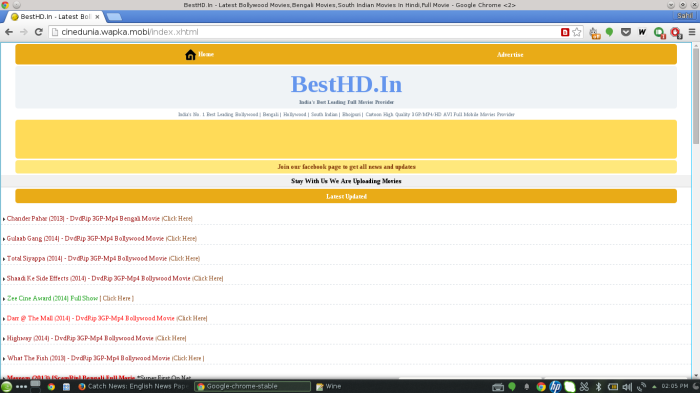Click the clock showing 02:05 PM
The height and width of the screenshot is (393, 700).
(675, 386)
